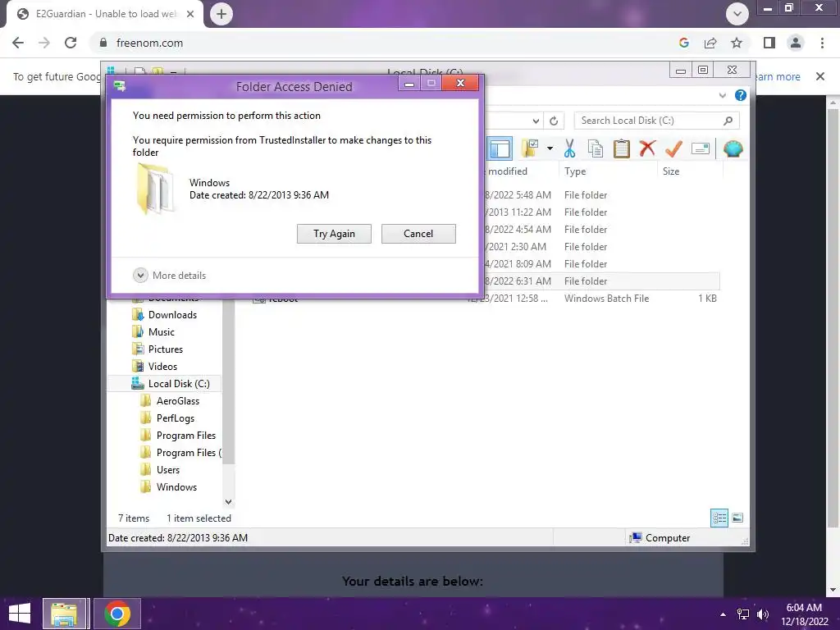Sort by the Size column header
Viewport: 840px width, 630px height.
coord(671,171)
